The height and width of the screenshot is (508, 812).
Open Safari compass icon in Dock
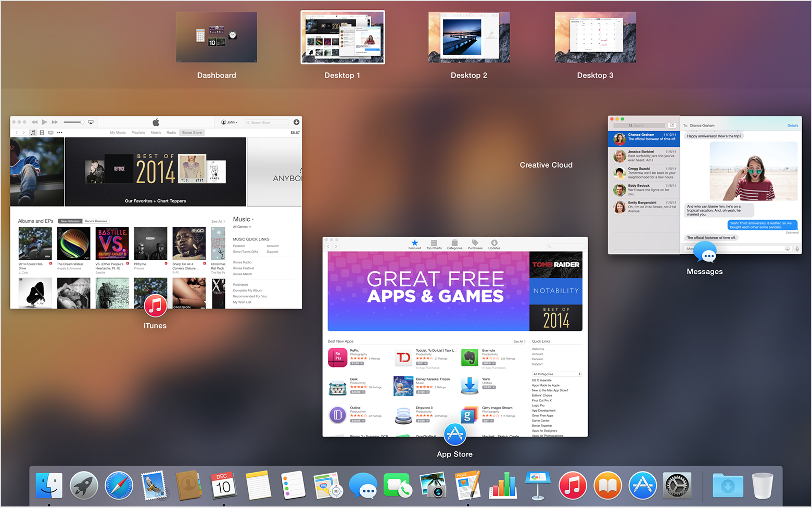(119, 486)
